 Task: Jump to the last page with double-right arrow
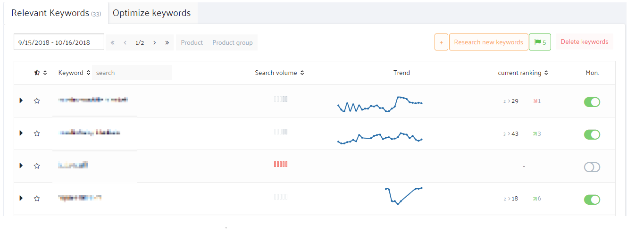pyautogui.click(x=167, y=42)
